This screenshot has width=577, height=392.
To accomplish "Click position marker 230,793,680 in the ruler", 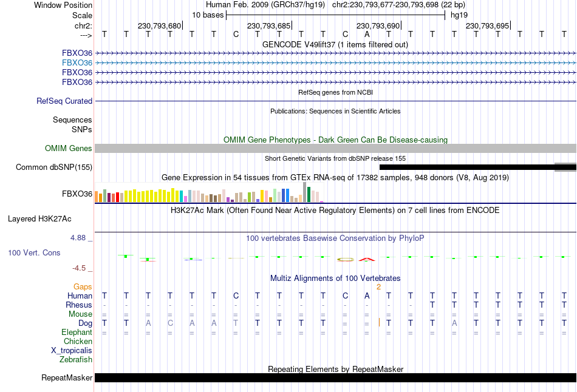I will click(160, 25).
